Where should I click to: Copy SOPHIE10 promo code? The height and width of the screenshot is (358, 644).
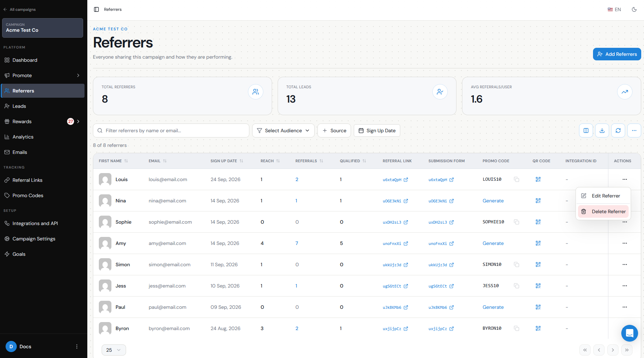[x=517, y=222]
